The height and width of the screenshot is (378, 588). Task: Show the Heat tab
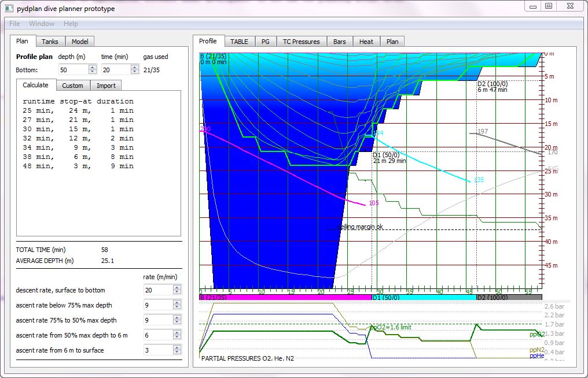366,42
